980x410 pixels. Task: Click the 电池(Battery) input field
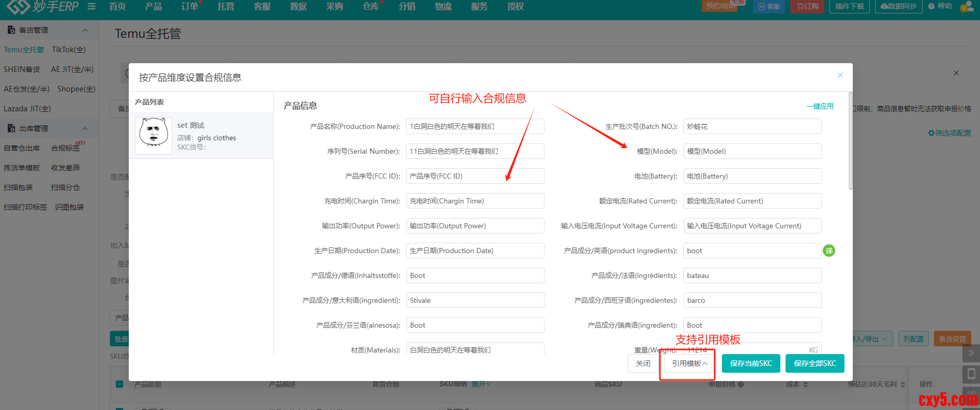(752, 176)
